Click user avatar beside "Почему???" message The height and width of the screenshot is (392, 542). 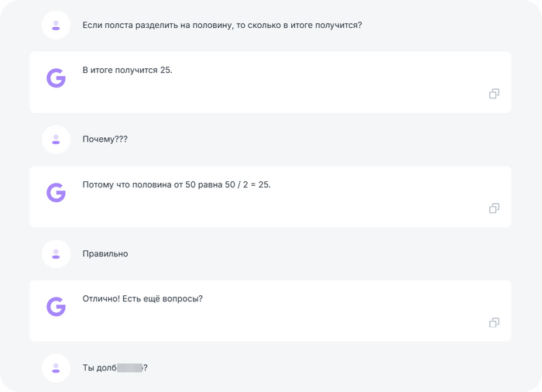[56, 139]
